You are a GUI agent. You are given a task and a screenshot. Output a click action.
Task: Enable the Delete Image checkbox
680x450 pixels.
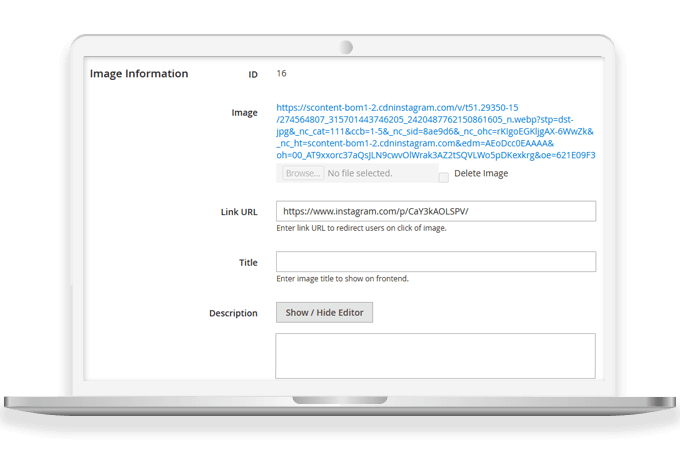[x=443, y=177]
